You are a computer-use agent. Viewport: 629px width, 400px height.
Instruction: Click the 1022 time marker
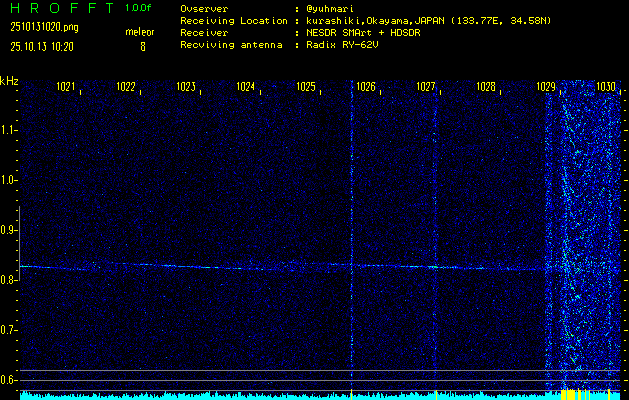point(126,87)
